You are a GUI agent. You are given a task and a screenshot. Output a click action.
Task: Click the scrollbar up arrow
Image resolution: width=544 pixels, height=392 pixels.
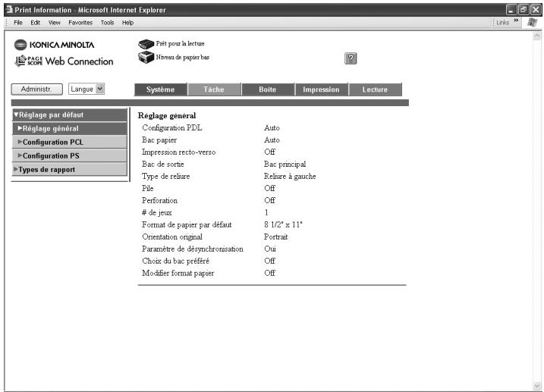[x=536, y=36]
